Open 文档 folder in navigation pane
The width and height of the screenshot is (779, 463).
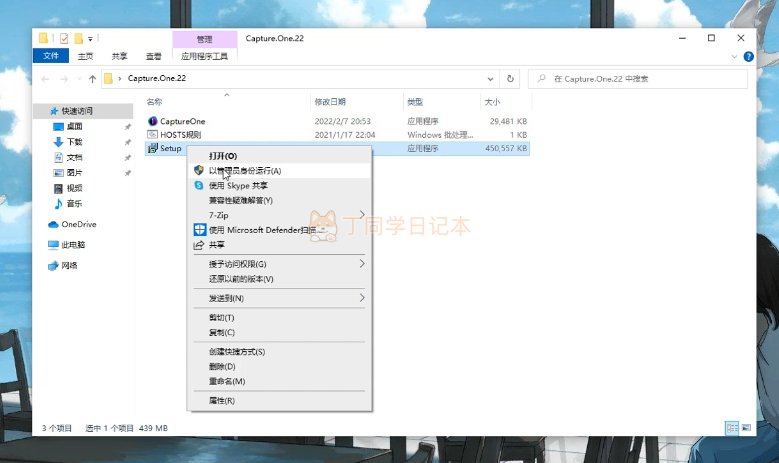[75, 157]
